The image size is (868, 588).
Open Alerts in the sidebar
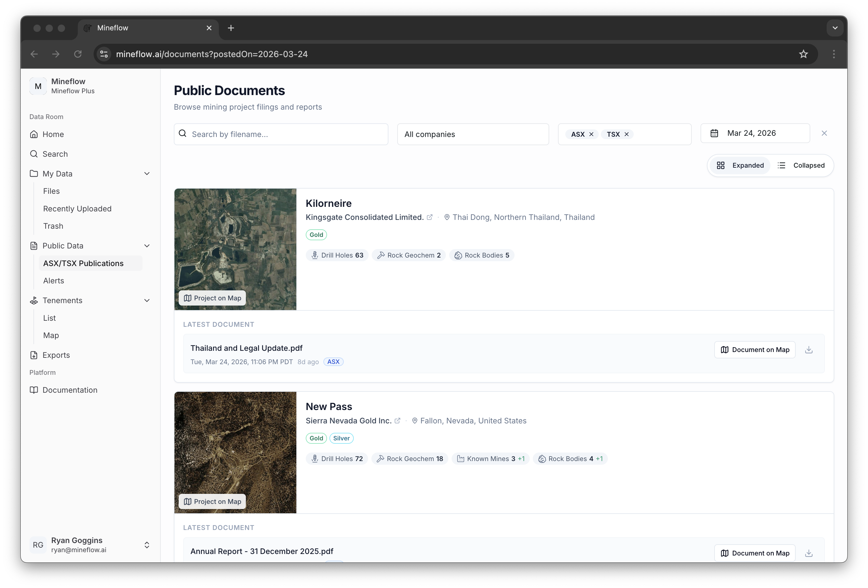[x=54, y=281]
